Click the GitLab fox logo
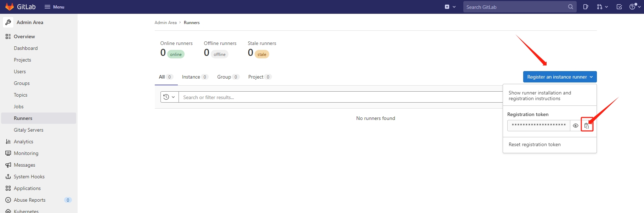Screen dimensions: 644x213 pos(10,7)
